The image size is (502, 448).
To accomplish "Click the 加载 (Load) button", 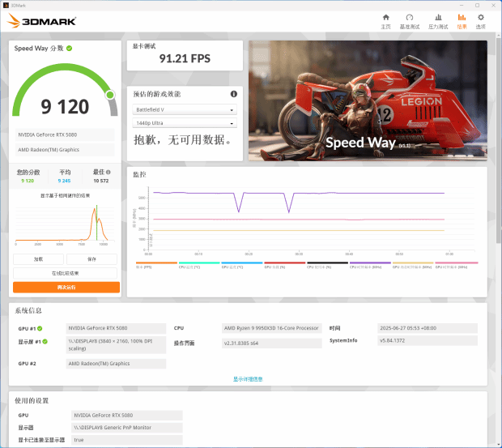I will point(38,259).
